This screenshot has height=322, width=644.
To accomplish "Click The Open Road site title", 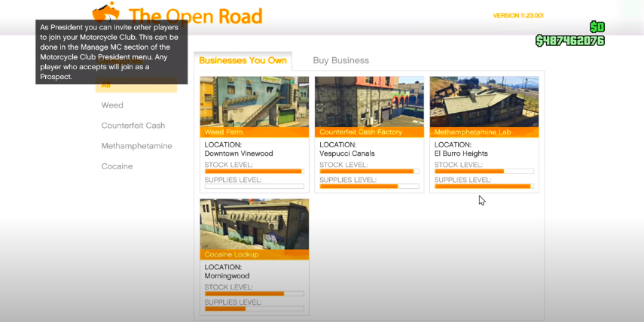I will 196,17.
